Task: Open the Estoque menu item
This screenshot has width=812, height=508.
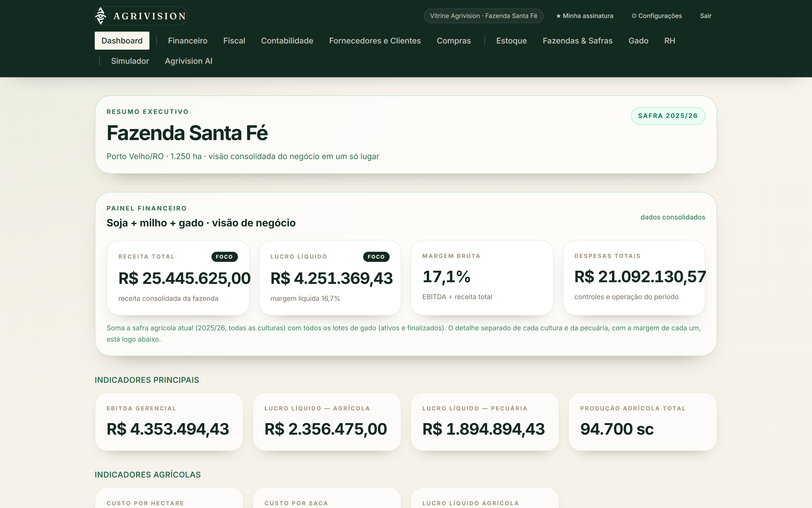Action: pyautogui.click(x=511, y=41)
